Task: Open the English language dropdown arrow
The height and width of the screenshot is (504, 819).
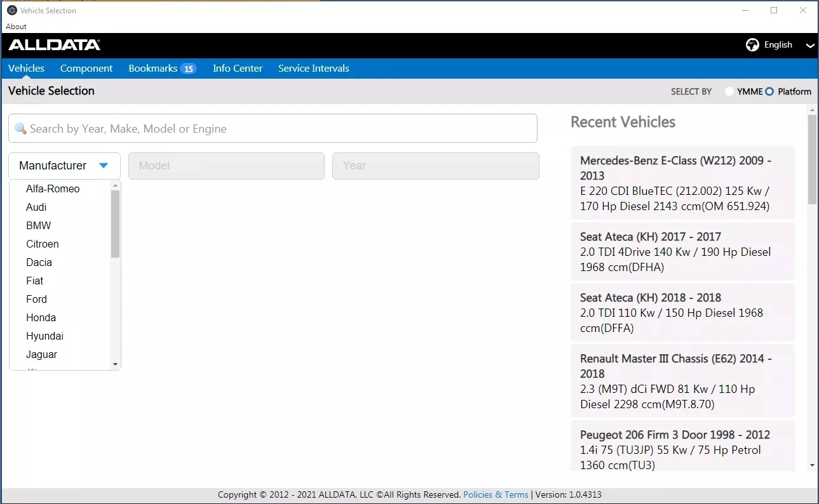Action: 809,46
